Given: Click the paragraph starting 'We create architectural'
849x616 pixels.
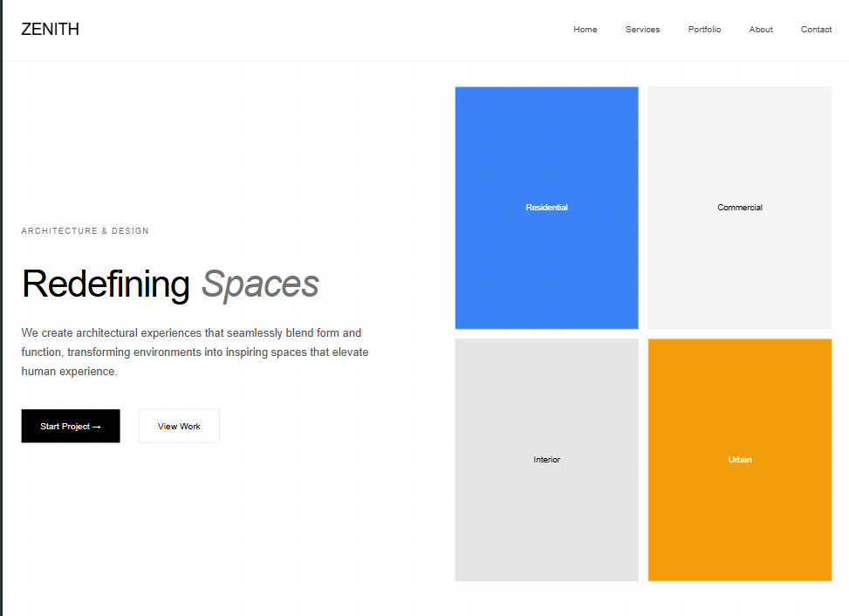Looking at the screenshot, I should click(191, 333).
